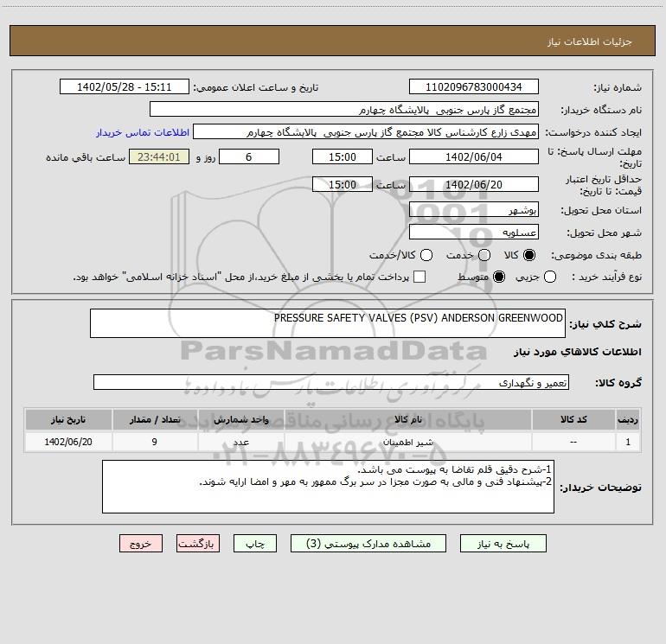Choose the 'جزیی' purchase type radio
Screen dimensions: 666x644
pyautogui.click(x=551, y=277)
